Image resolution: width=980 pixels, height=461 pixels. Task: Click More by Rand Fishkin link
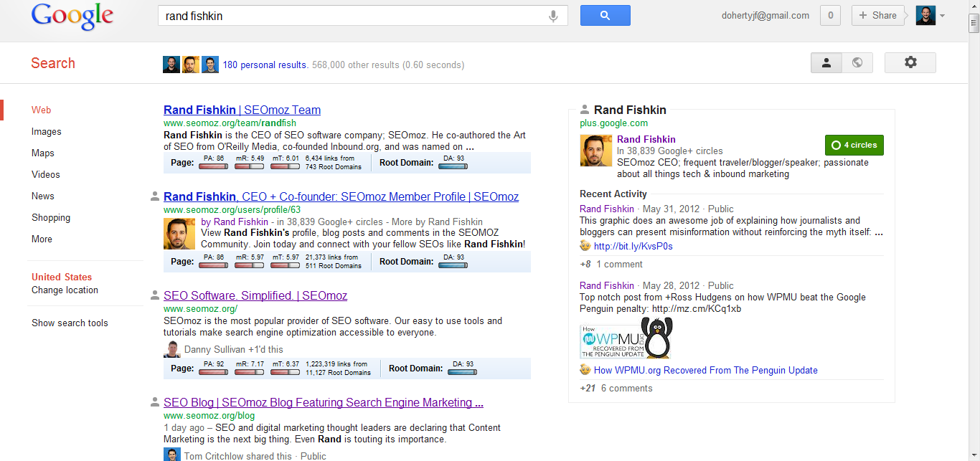(437, 222)
